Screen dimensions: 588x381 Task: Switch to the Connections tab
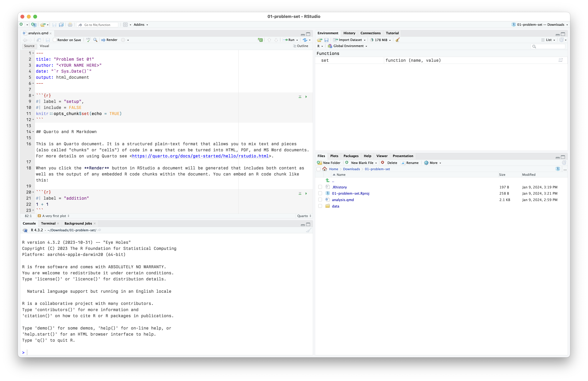point(370,33)
